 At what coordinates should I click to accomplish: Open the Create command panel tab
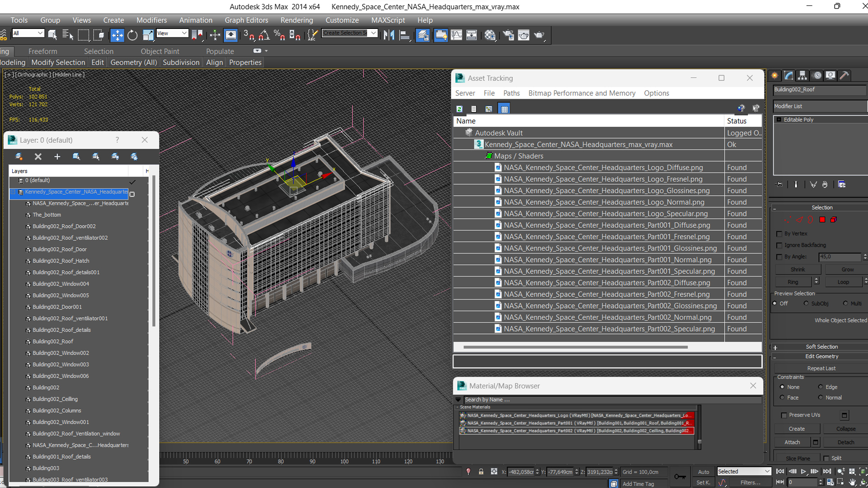point(774,75)
